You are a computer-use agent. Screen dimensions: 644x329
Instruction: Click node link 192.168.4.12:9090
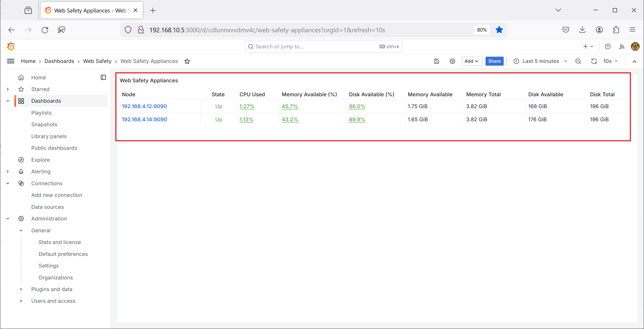click(x=144, y=106)
